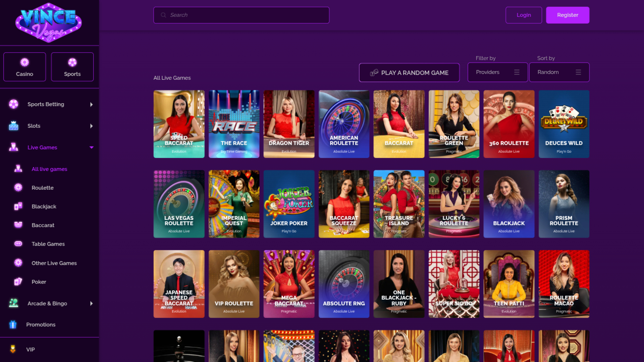Expand Arcade & Bingo section
This screenshot has height=362, width=644.
coord(91,303)
